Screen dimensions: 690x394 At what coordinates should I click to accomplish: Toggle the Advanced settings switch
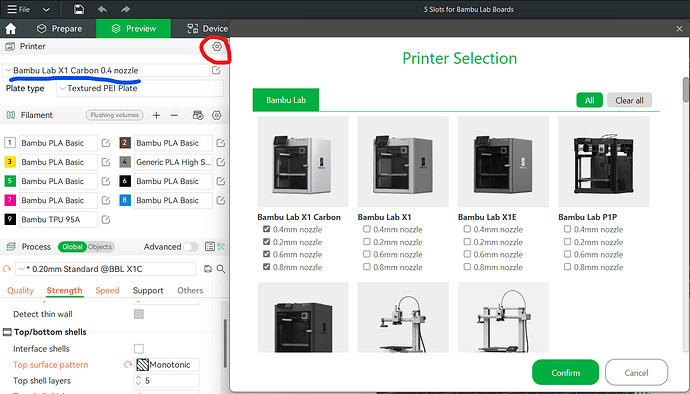[x=191, y=247]
